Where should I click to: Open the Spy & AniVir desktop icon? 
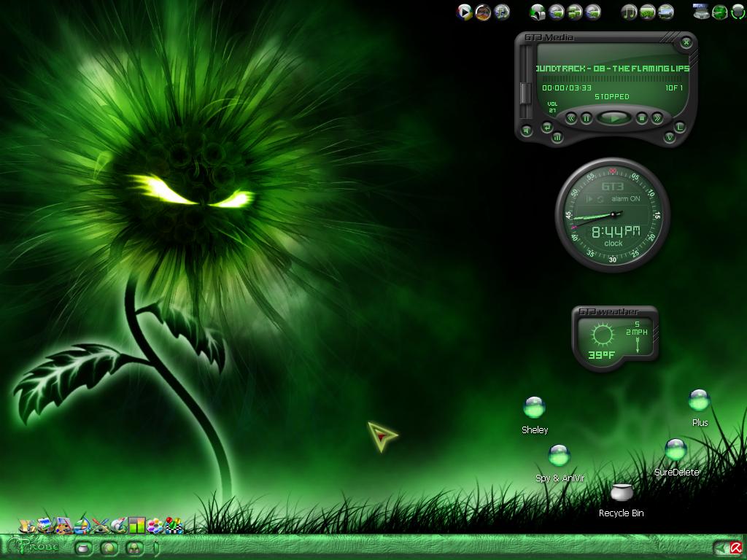560,456
